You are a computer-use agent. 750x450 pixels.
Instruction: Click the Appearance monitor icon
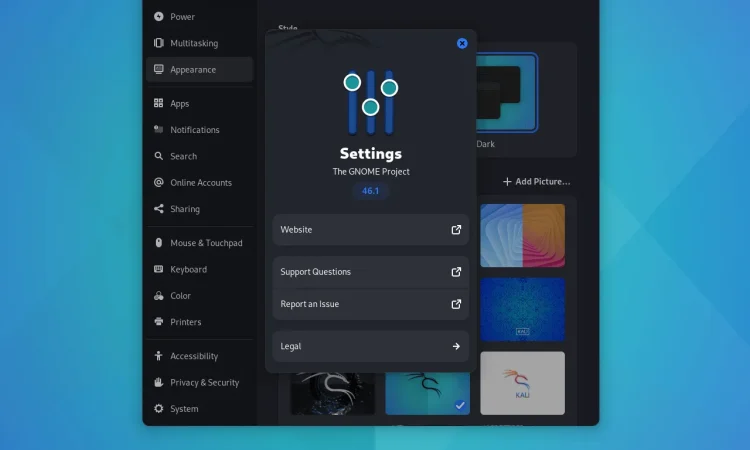pyautogui.click(x=159, y=69)
